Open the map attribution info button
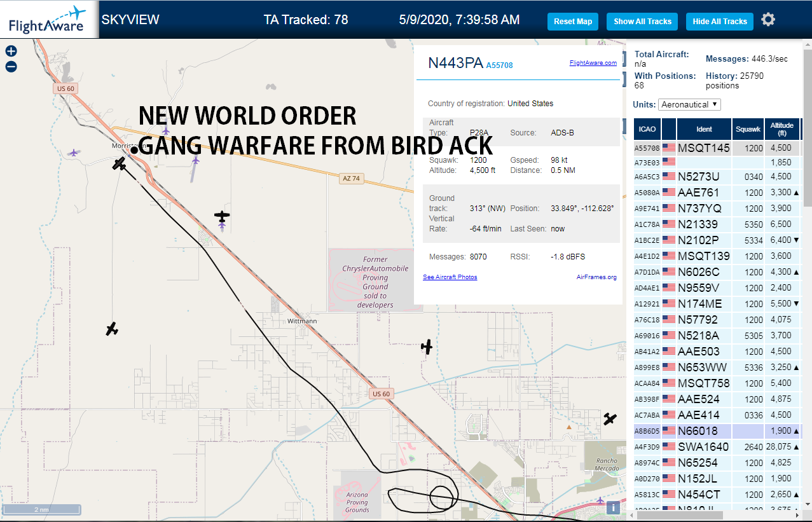The height and width of the screenshot is (522, 812). (613, 507)
